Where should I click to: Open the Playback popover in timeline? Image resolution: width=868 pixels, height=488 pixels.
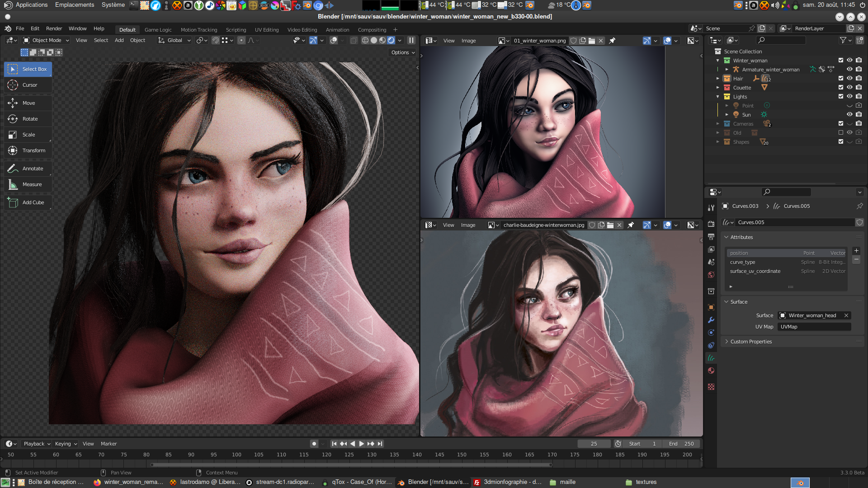point(37,444)
